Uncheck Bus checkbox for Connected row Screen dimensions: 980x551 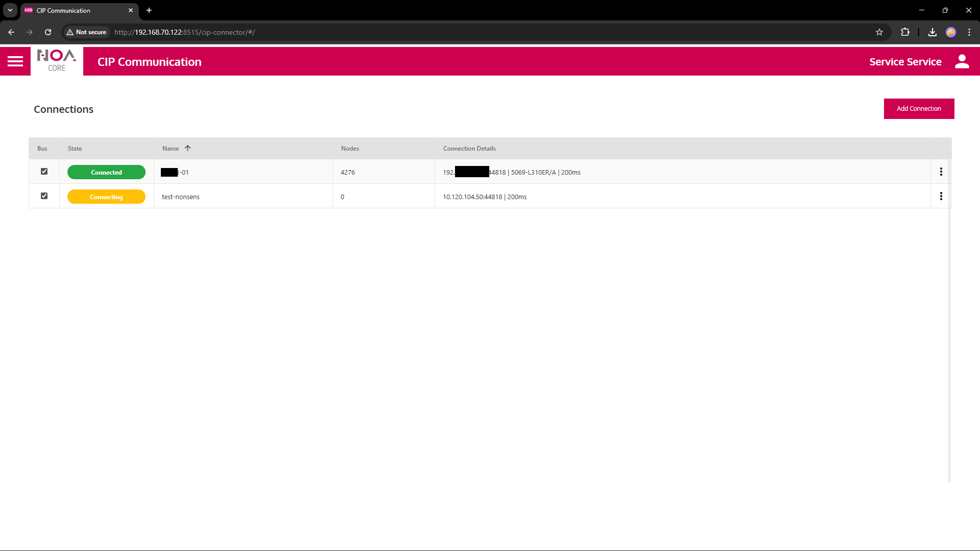(44, 172)
